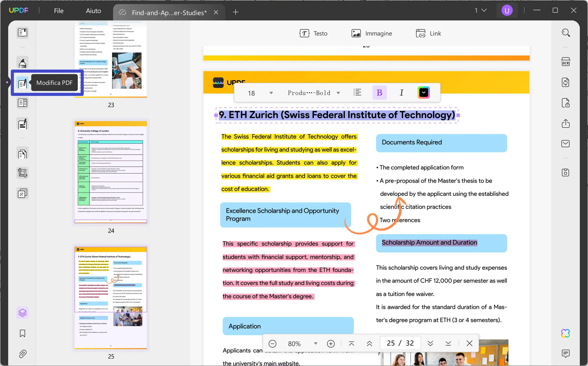Jump to the last page
The width and height of the screenshot is (588, 366).
click(448, 344)
